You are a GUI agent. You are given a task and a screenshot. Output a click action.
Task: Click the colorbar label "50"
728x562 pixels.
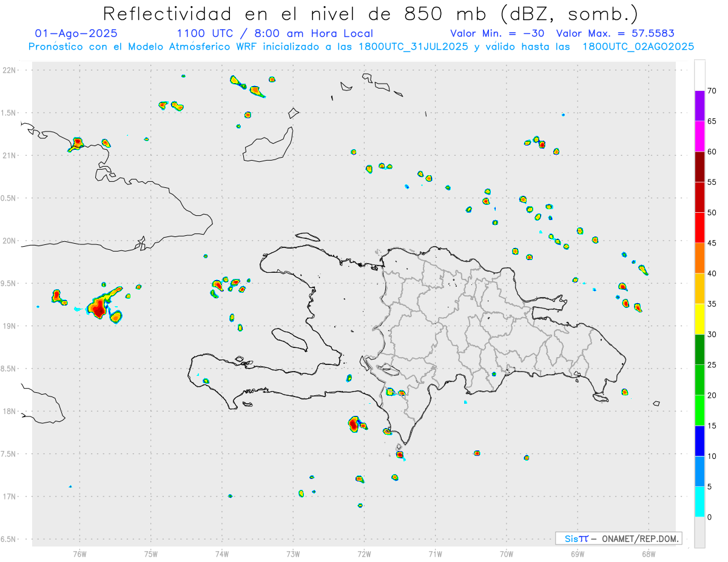coord(712,213)
